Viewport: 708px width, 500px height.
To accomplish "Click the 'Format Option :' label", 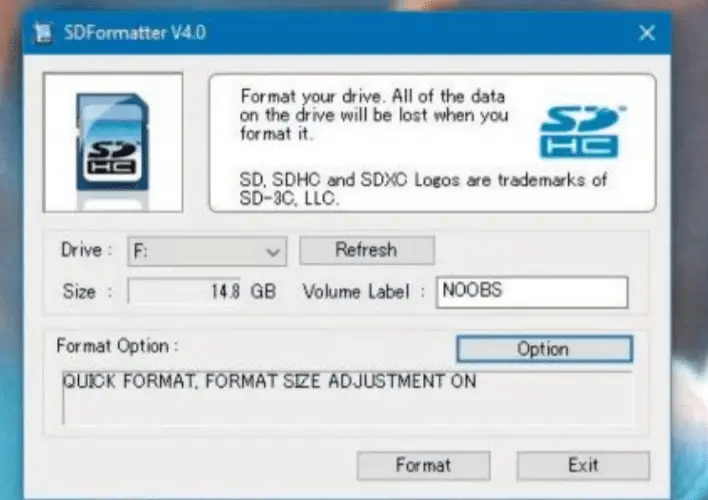I will click(x=117, y=346).
